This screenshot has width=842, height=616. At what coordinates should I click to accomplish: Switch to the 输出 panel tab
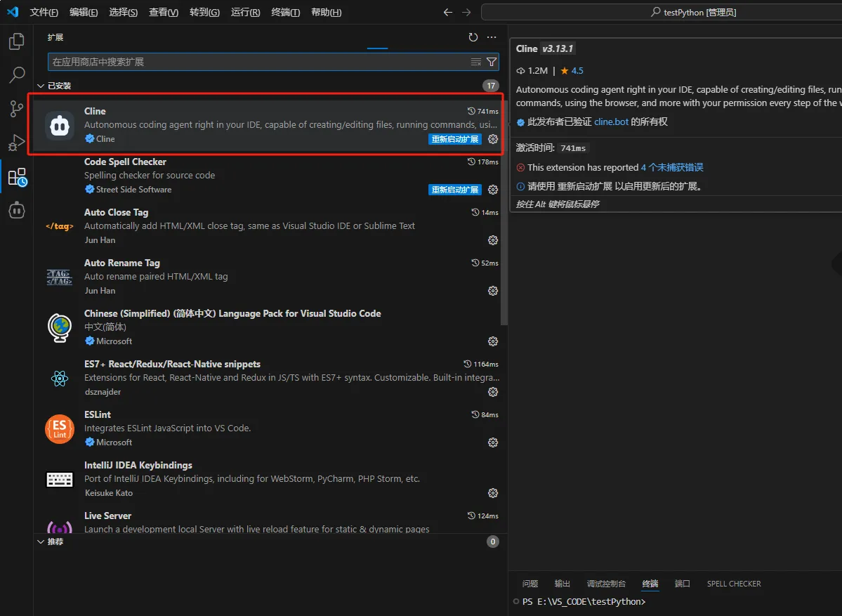point(563,584)
